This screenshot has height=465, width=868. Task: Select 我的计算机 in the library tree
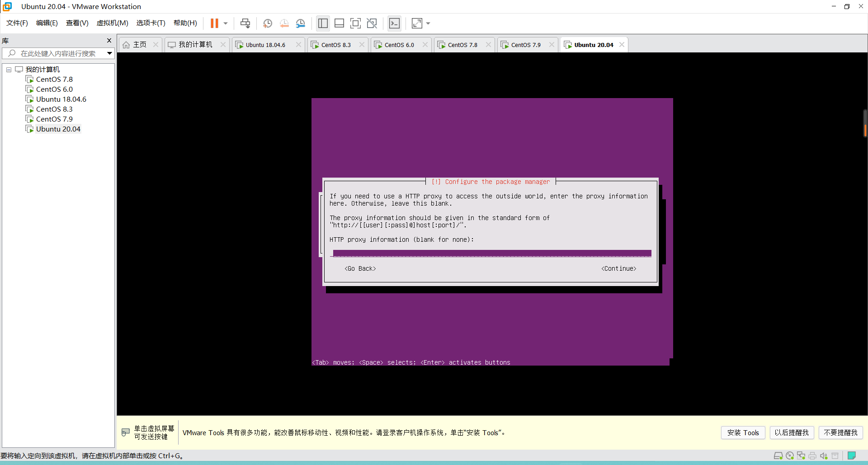pos(42,70)
